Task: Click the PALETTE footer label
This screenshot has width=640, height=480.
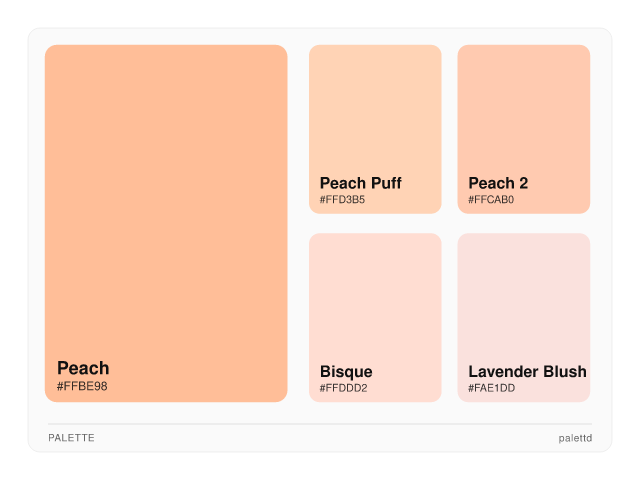Action: 71,438
